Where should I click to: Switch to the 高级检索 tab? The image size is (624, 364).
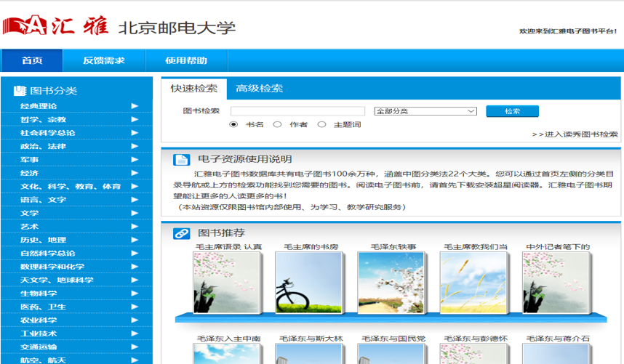tap(259, 89)
